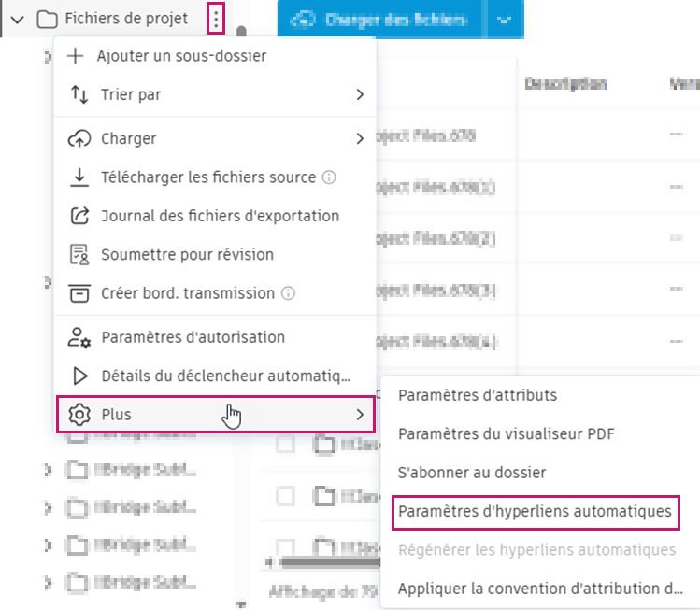Click the export icon for Journal des fichiers d'exportation

(x=79, y=216)
